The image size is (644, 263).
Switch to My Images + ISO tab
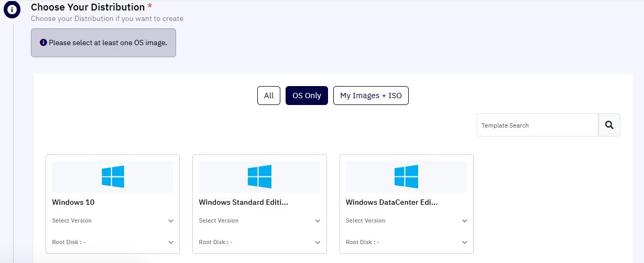[x=371, y=96]
